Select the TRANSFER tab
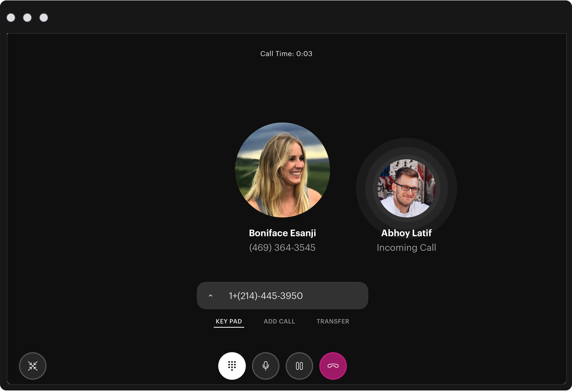The image size is (572, 392). [333, 321]
